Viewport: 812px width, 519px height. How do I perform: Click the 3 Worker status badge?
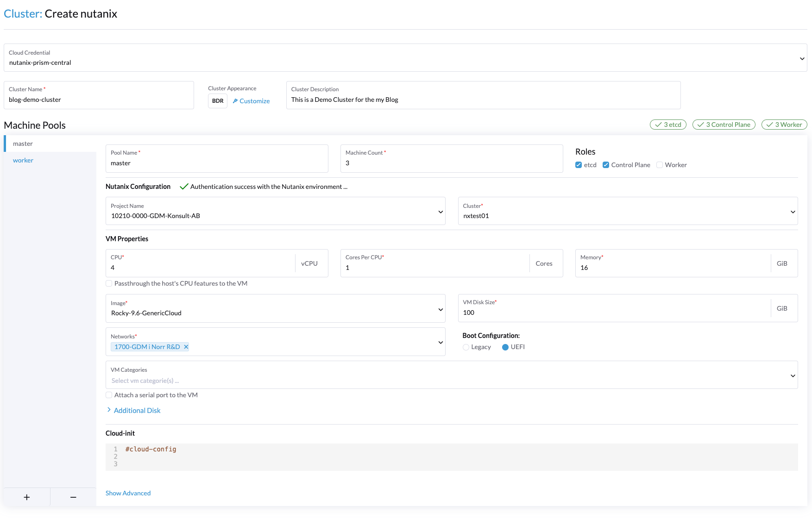(784, 125)
